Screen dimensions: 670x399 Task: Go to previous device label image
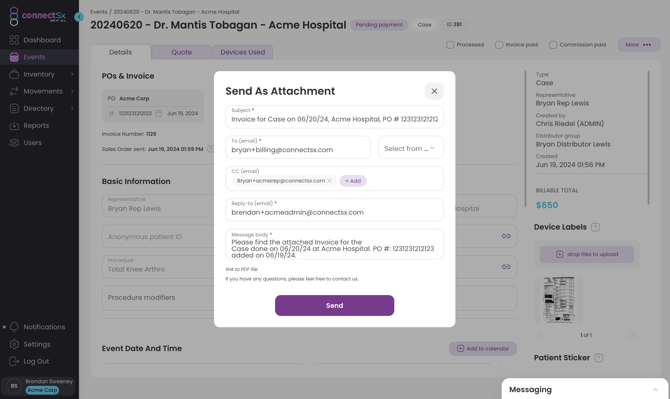click(540, 335)
